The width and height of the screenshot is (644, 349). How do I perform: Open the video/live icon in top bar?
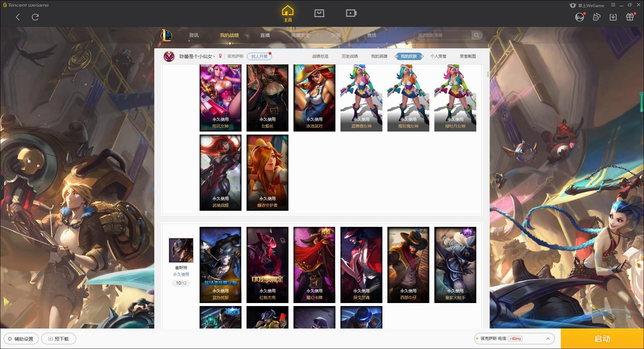[351, 13]
